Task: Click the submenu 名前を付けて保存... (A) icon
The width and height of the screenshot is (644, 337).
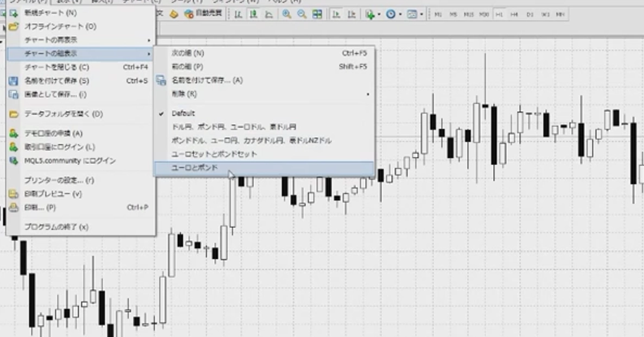Action: coord(161,80)
